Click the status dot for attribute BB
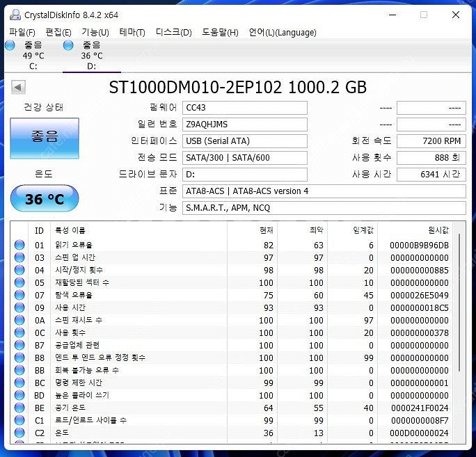Viewport: 476px width, 457px height. (19, 370)
